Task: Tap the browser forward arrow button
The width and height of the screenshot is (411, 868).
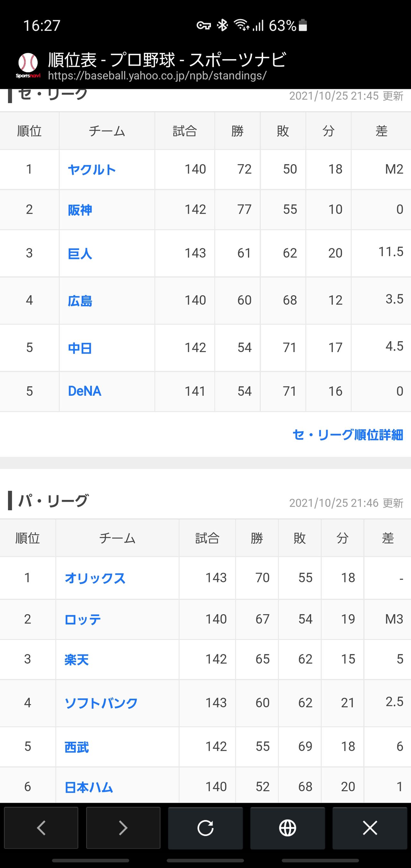Action: (x=123, y=827)
